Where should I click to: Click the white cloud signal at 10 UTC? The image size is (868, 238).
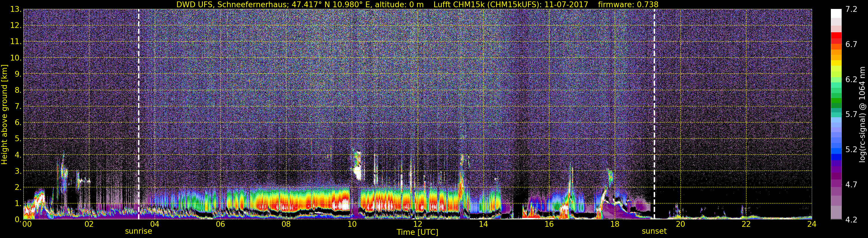[358, 174]
